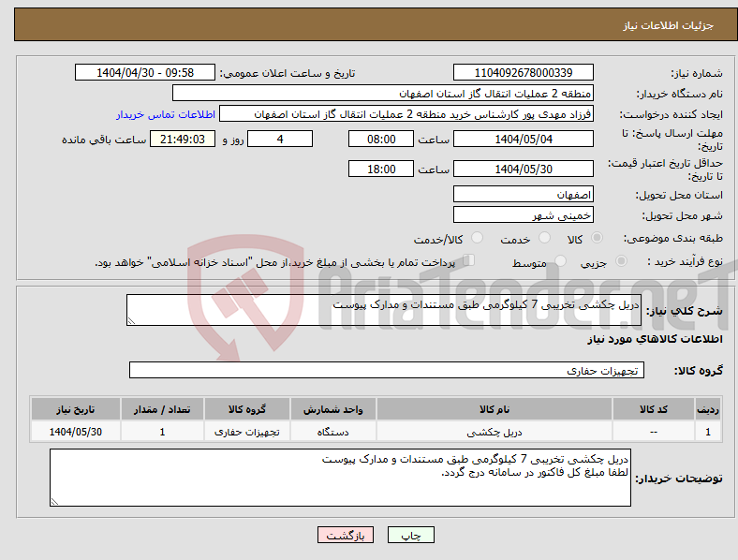Click the response deadline time 08:00
This screenshot has height=560, width=738.
tap(381, 139)
